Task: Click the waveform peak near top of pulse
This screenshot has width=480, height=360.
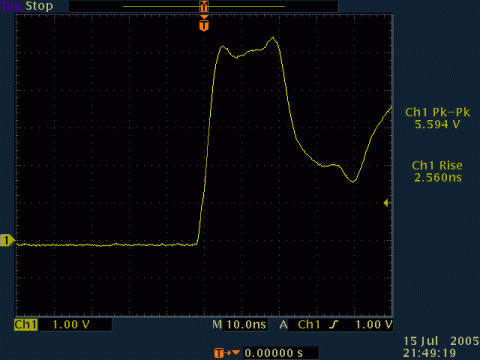Action: pyautogui.click(x=273, y=38)
